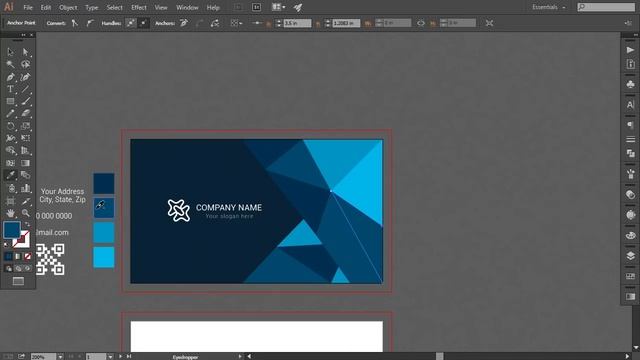Select the Slice tool
This screenshot has height=360, width=640.
click(25, 201)
